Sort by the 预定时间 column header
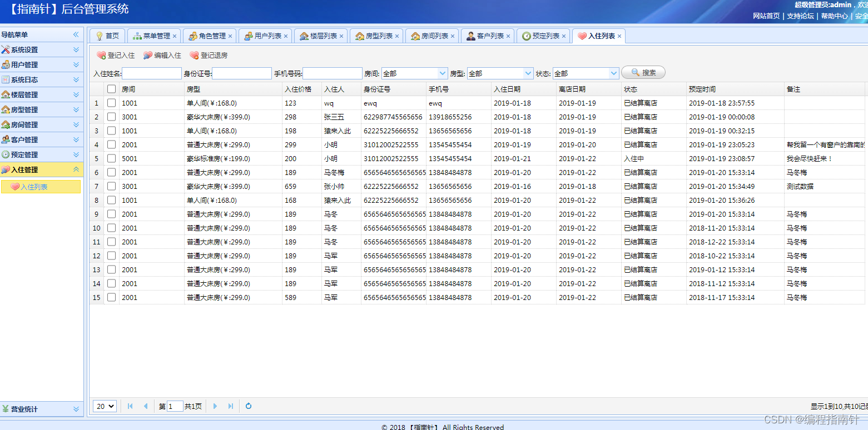Viewport: 868px width, 430px height. 735,89
